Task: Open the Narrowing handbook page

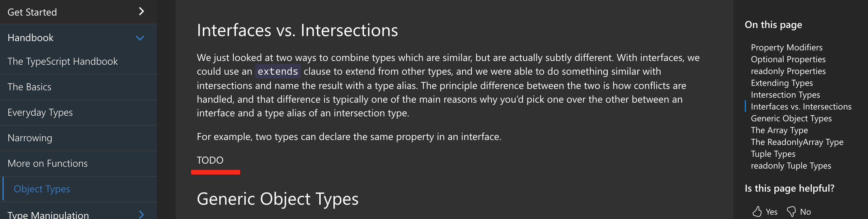Action: click(30, 138)
